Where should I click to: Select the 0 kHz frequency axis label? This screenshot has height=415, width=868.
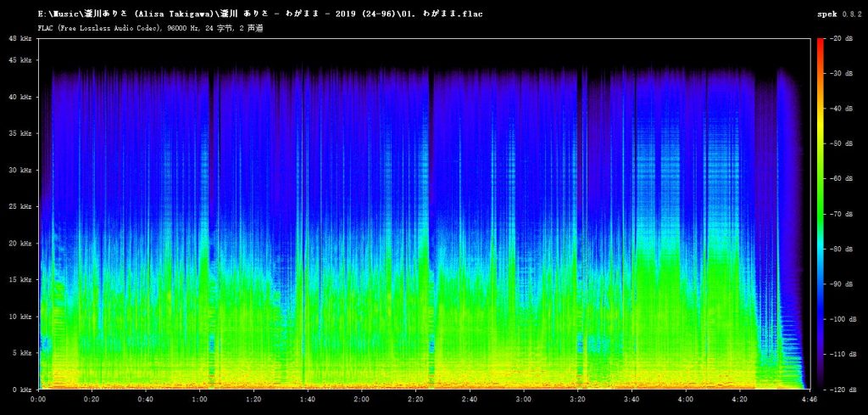click(x=24, y=390)
